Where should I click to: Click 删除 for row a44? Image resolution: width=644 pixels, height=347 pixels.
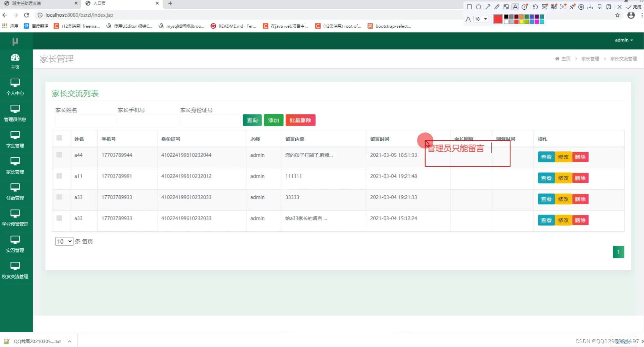pyautogui.click(x=580, y=157)
